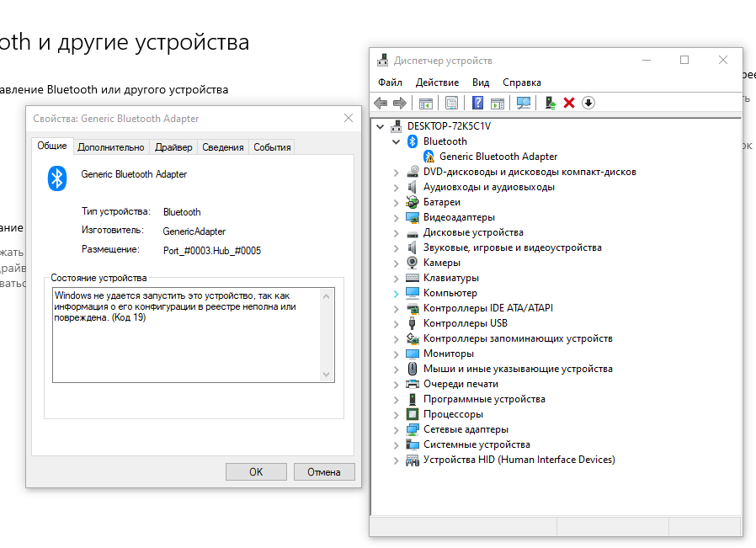Click the Батареи battery icon

(413, 202)
